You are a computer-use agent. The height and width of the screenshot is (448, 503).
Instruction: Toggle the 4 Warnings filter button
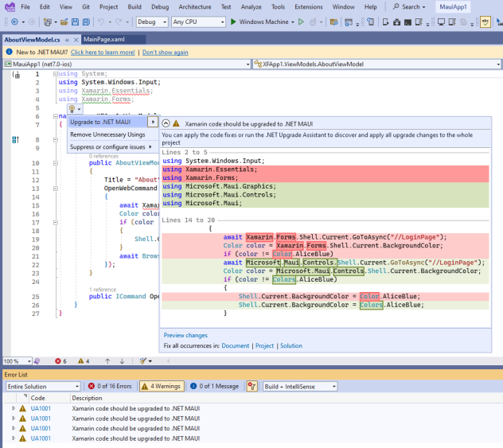click(x=162, y=386)
